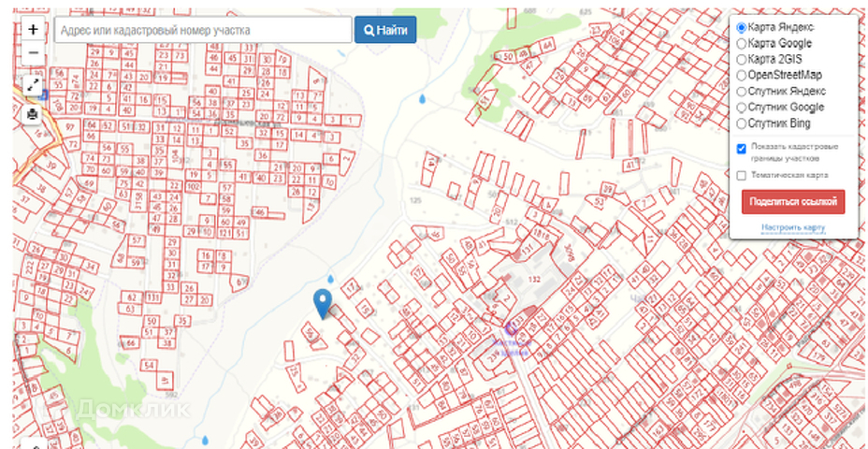The width and height of the screenshot is (868, 449).
Task: Open the Настроить карту link
Action: click(793, 227)
